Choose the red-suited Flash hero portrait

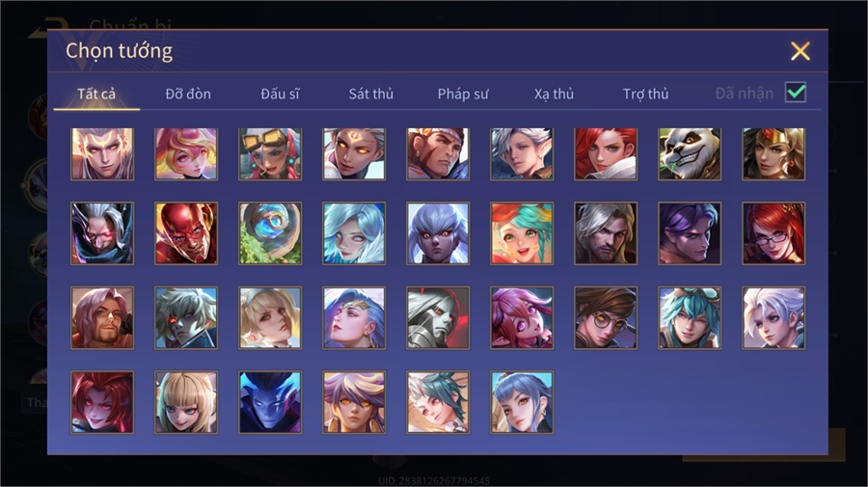point(186,233)
